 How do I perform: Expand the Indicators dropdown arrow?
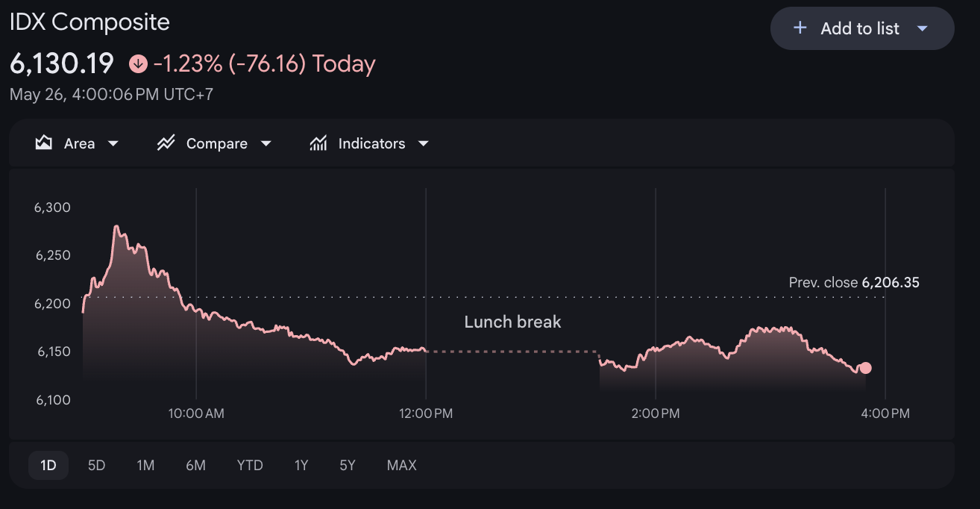tap(424, 143)
